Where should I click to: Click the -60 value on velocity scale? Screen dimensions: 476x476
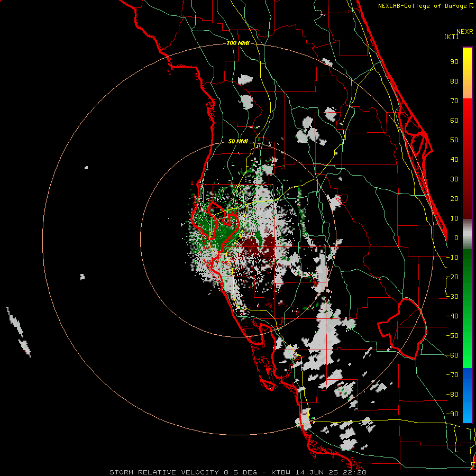pos(452,355)
